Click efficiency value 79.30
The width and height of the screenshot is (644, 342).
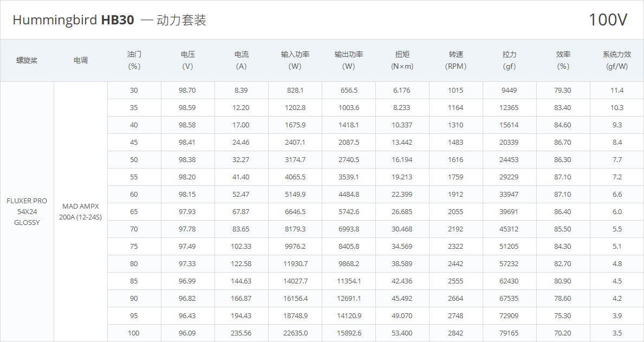pos(563,91)
